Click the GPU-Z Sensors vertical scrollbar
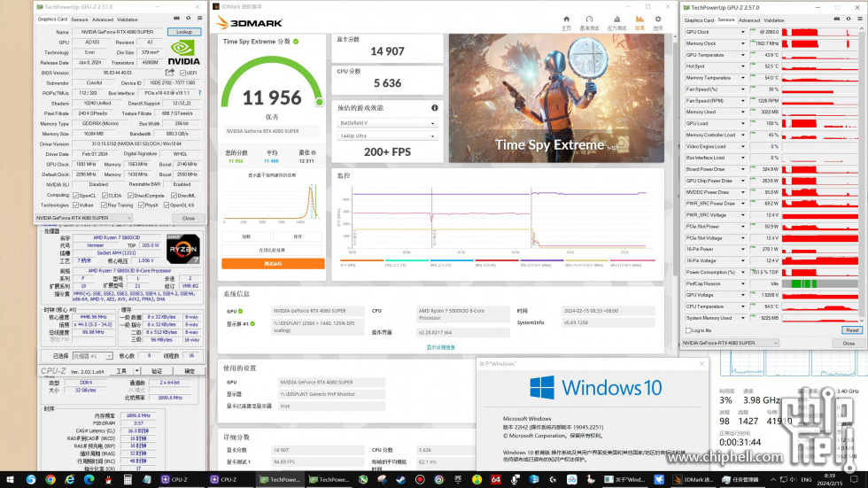 click(862, 174)
